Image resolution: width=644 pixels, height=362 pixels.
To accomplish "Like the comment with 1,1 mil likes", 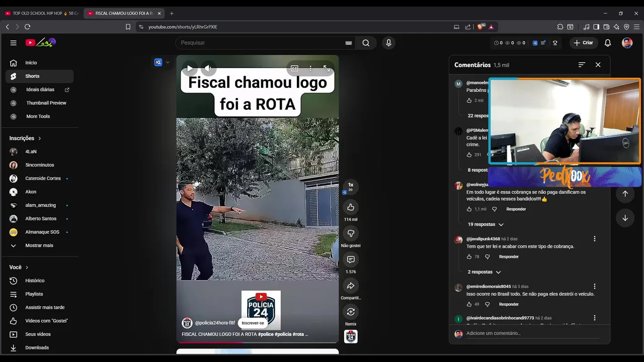I will tap(469, 209).
